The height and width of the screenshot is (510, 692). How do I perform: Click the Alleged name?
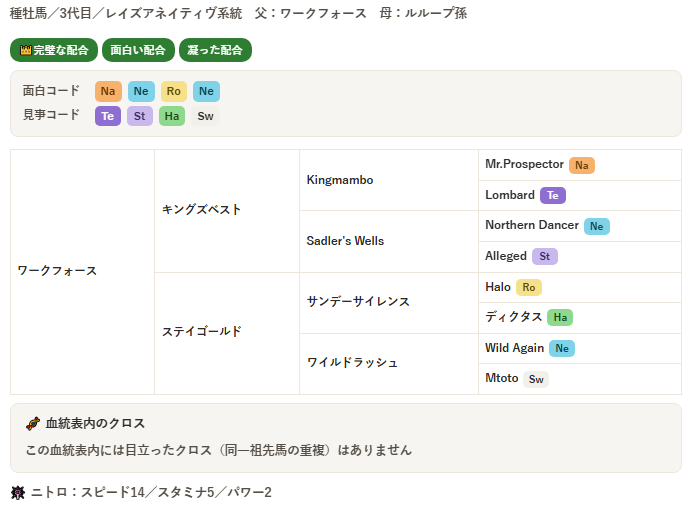point(506,256)
